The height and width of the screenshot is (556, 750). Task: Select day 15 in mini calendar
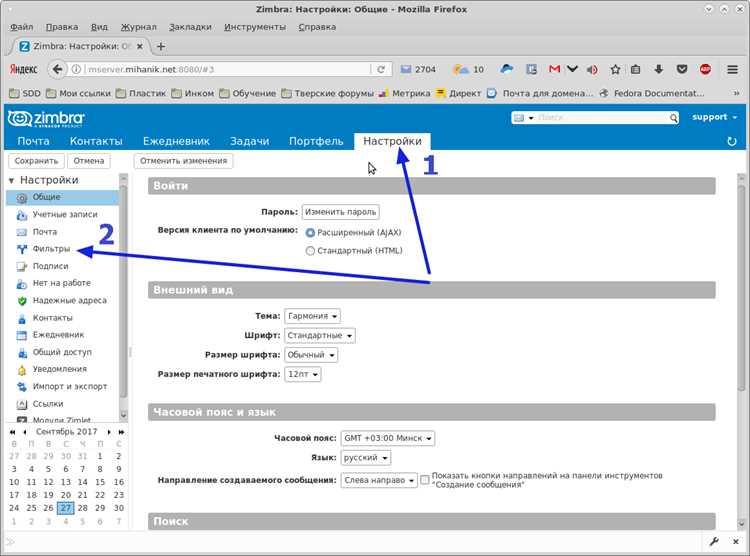click(x=100, y=482)
